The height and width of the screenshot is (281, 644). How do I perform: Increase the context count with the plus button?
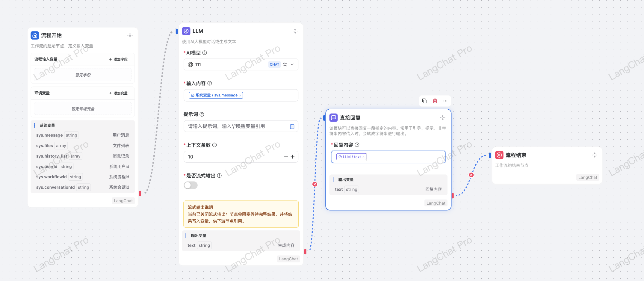(x=293, y=157)
